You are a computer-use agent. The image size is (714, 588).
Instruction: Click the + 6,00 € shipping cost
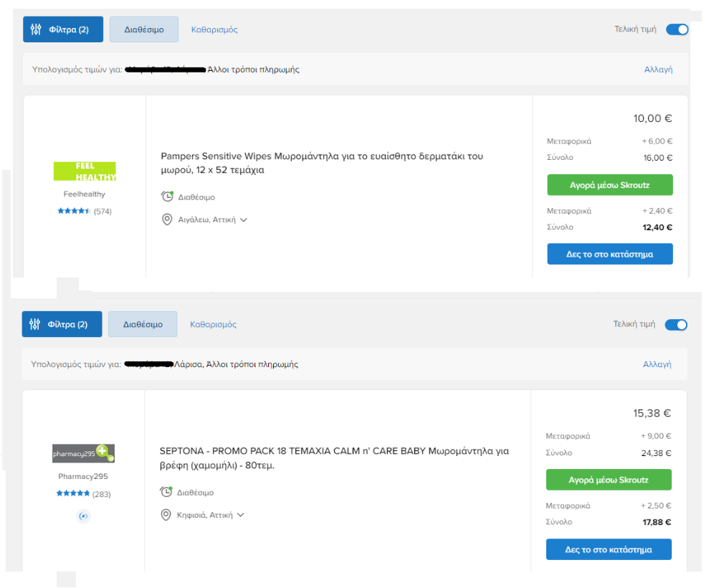tap(657, 141)
